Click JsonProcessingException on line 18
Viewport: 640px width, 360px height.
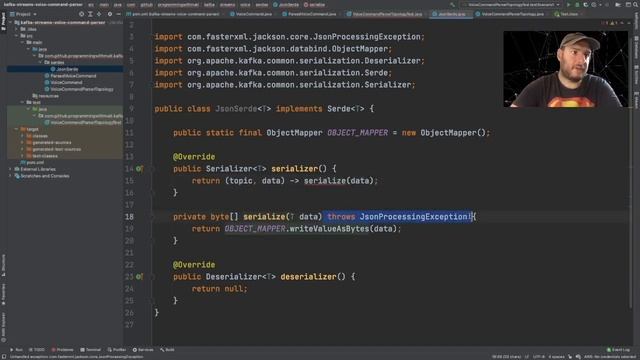click(414, 217)
